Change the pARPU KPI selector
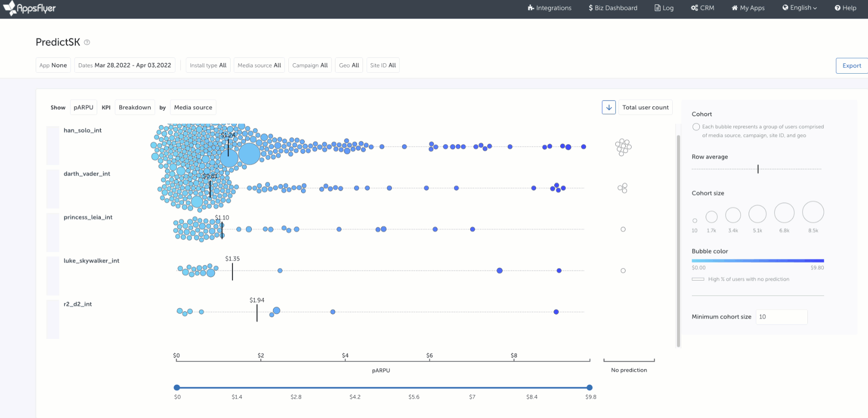Image resolution: width=868 pixels, height=418 pixels. coord(84,108)
